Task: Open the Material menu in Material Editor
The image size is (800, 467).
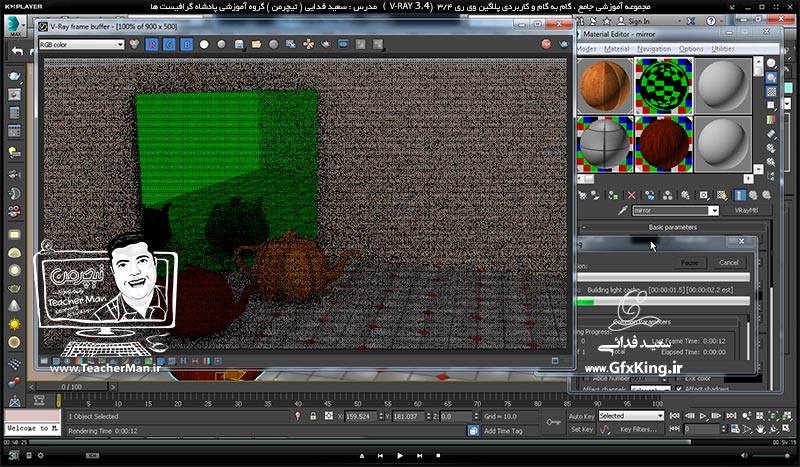Action: 616,49
